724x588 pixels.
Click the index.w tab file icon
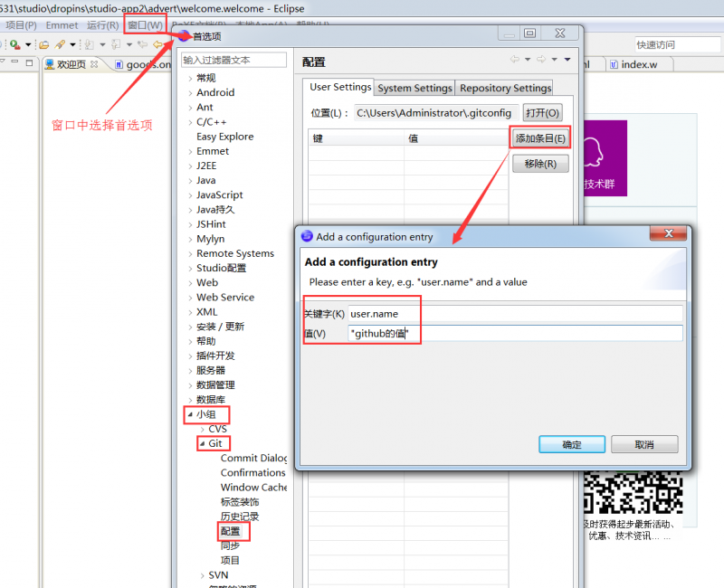614,63
